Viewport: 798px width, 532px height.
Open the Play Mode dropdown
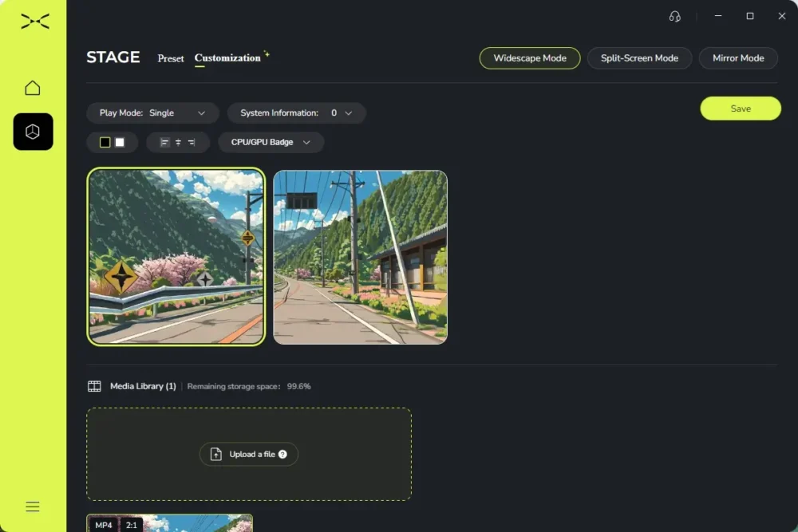(152, 113)
